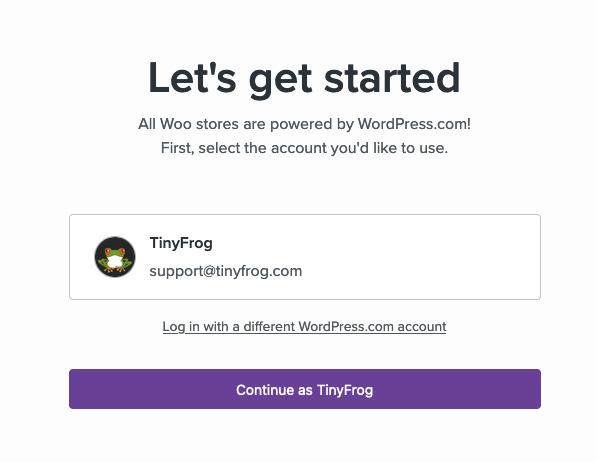This screenshot has height=462, width=596.
Task: Click the red eyes of the frog avatar
Action: (x=115, y=251)
